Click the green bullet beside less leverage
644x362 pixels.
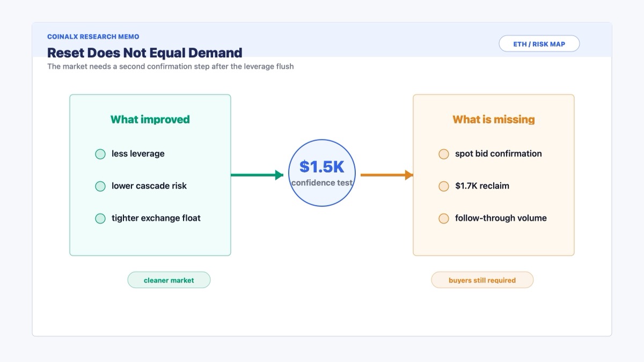coord(100,154)
